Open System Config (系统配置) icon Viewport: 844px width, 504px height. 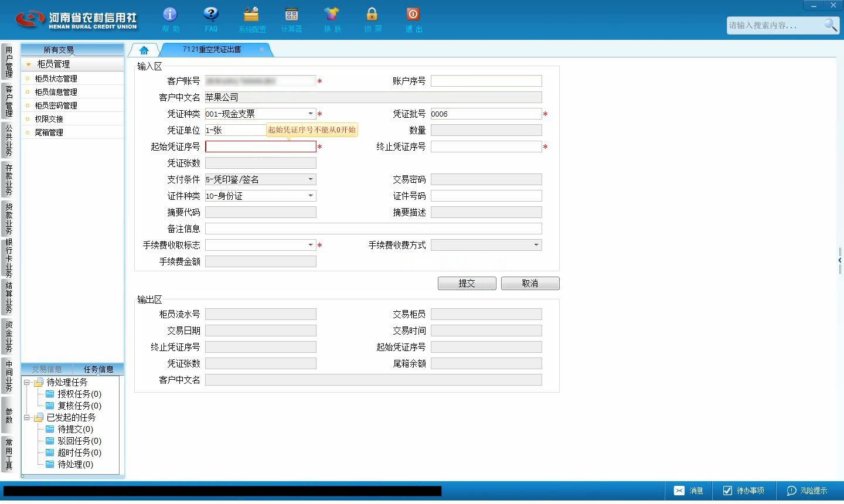pyautogui.click(x=252, y=19)
